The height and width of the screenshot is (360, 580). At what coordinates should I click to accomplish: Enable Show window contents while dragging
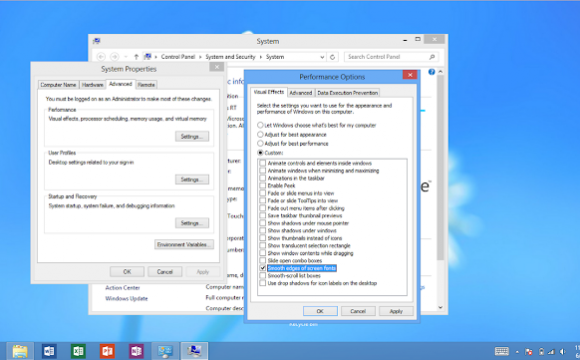point(263,253)
